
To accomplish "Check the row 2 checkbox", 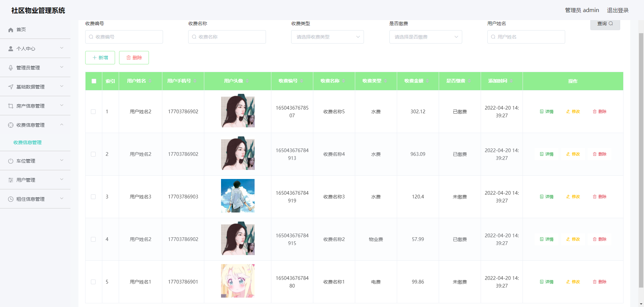I will pos(93,154).
